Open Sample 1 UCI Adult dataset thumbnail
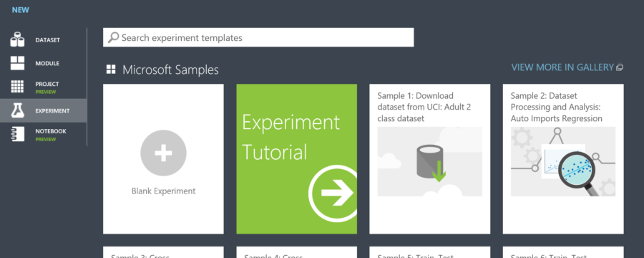This screenshot has width=644, height=258. (429, 161)
